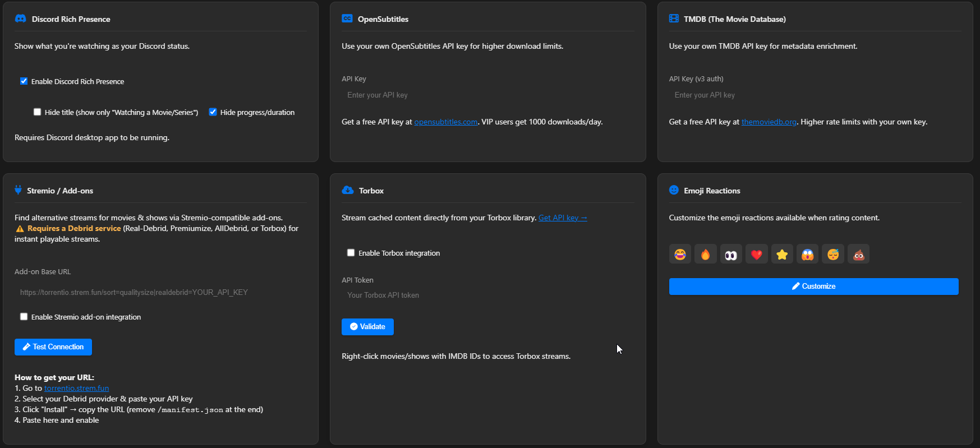Select the poop emoji reaction
The image size is (980, 448).
[x=858, y=254]
